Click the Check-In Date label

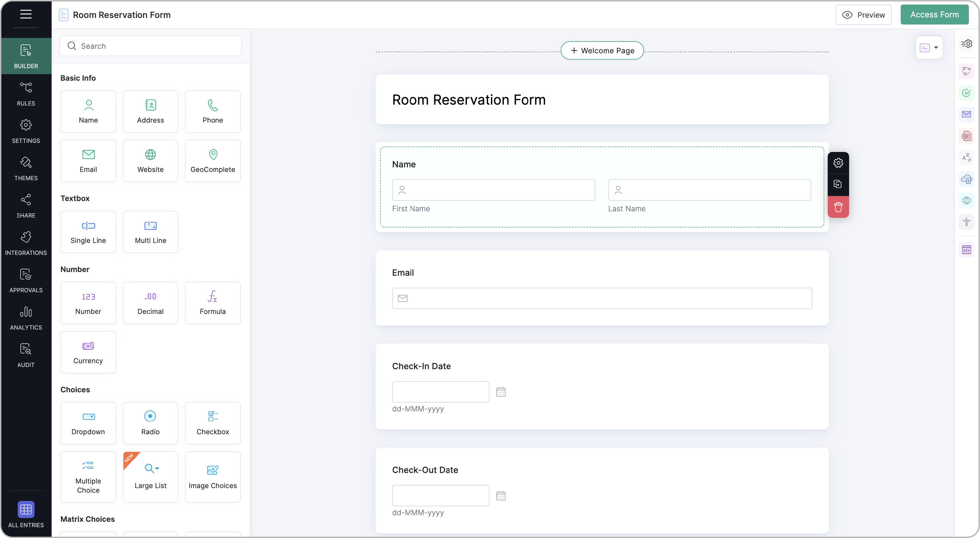click(x=422, y=366)
